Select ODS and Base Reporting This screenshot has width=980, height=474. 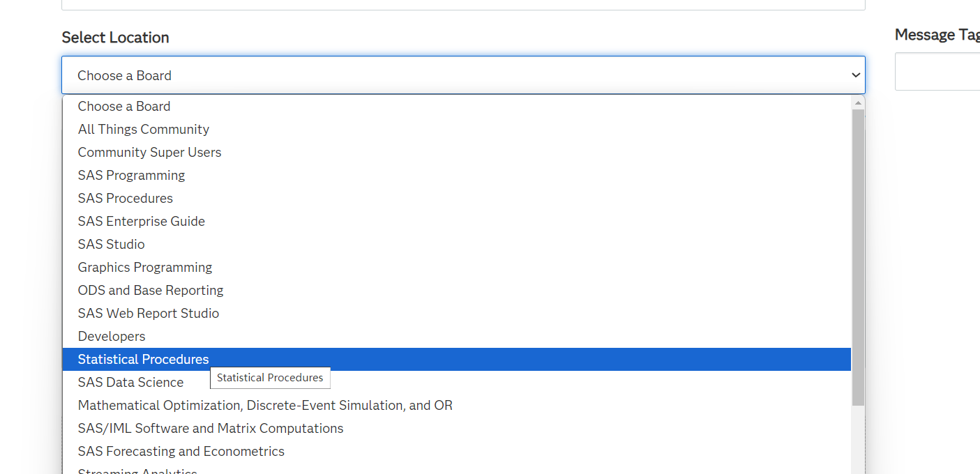pos(150,290)
